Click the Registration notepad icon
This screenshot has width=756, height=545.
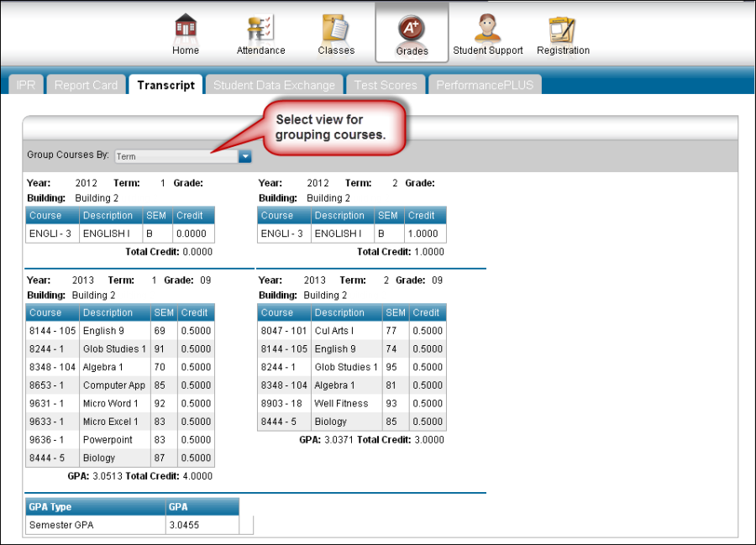click(x=563, y=28)
